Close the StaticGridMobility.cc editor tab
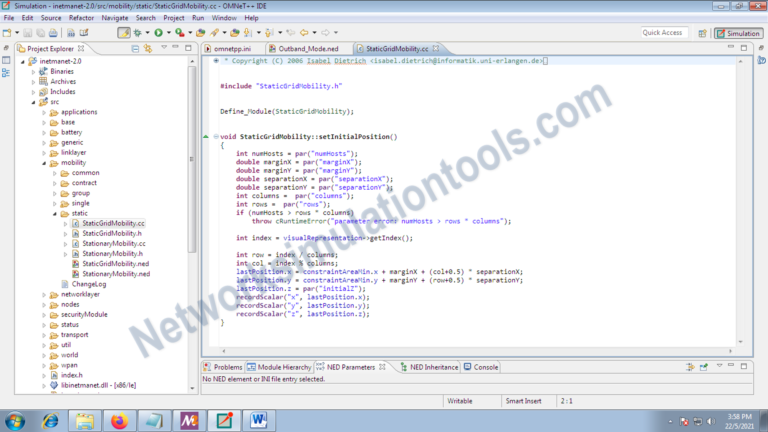Image resolution: width=768 pixels, height=432 pixels. coord(437,48)
